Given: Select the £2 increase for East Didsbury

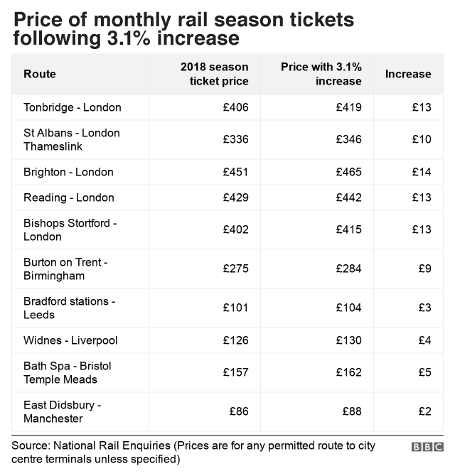Looking at the screenshot, I should coord(424,411).
